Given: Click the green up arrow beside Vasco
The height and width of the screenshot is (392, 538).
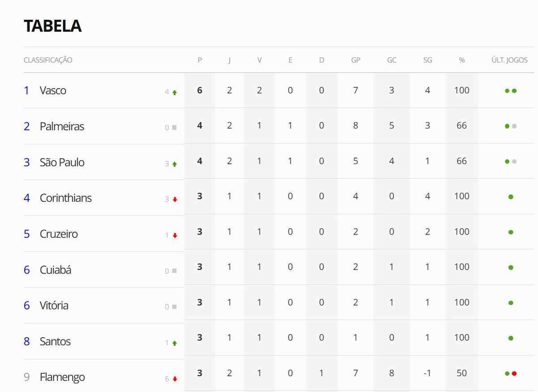Looking at the screenshot, I should click(x=174, y=92).
